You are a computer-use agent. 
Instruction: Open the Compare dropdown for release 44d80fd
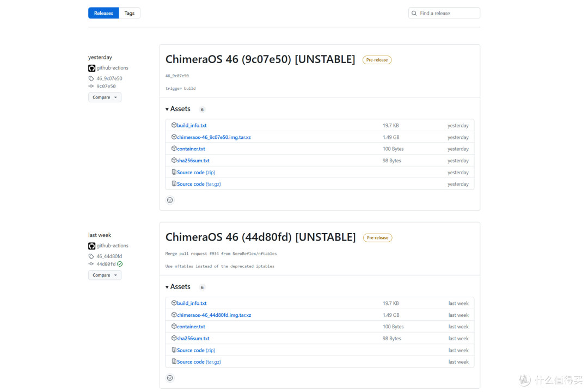pos(105,275)
